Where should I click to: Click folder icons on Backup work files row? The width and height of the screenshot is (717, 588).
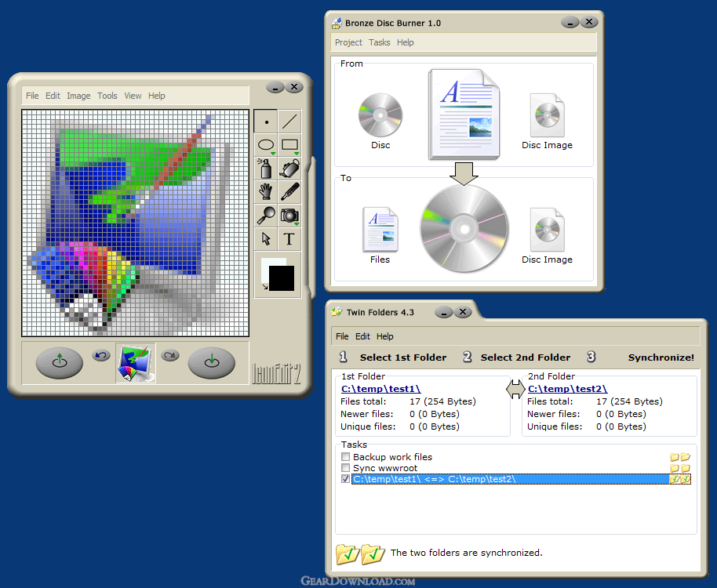[680, 457]
